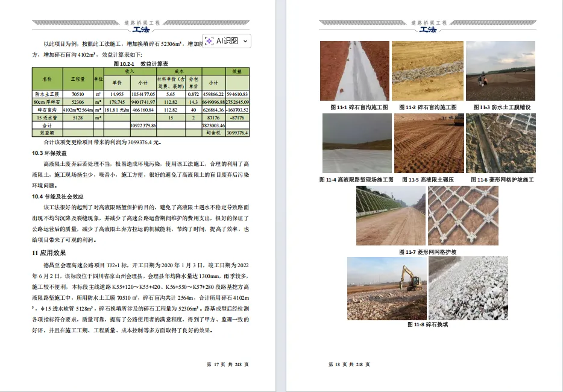Open the image for 图 11-6 菱形网格护坡施工

(x=501, y=144)
